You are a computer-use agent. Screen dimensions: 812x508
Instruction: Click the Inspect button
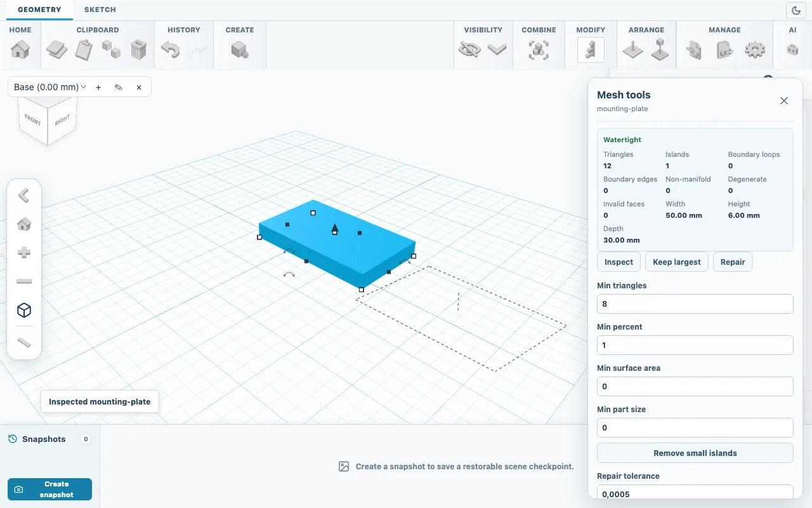(619, 262)
